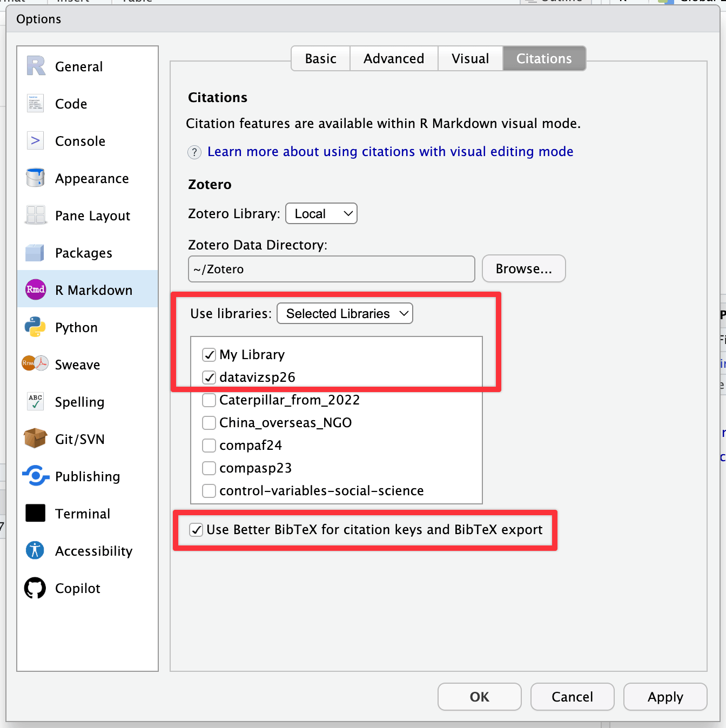Check the China_overseas_NGO library
The height and width of the screenshot is (728, 726).
click(x=209, y=423)
